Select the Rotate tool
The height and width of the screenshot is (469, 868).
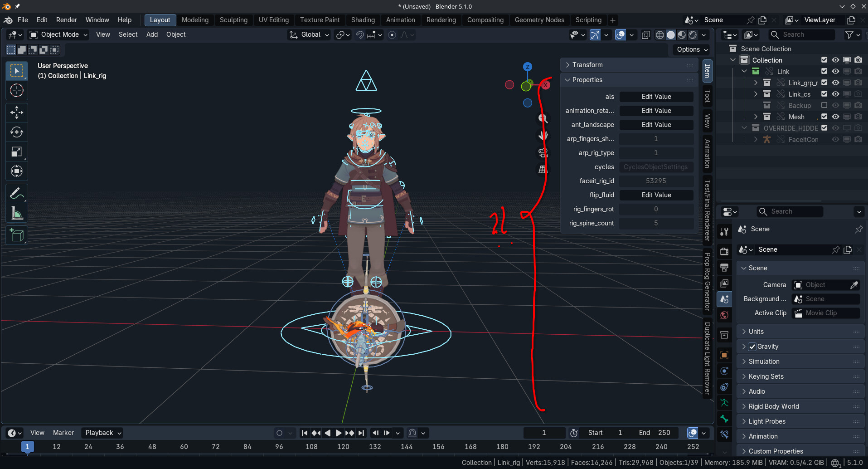(x=17, y=132)
